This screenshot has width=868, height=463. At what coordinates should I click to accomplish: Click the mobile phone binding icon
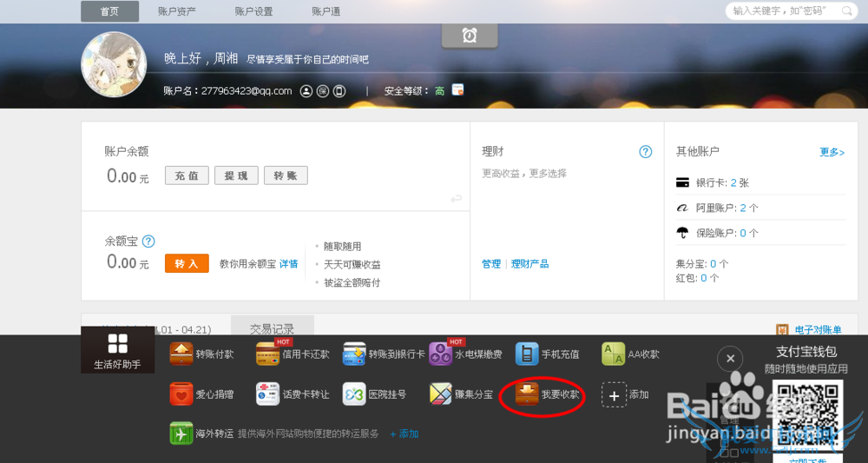339,91
